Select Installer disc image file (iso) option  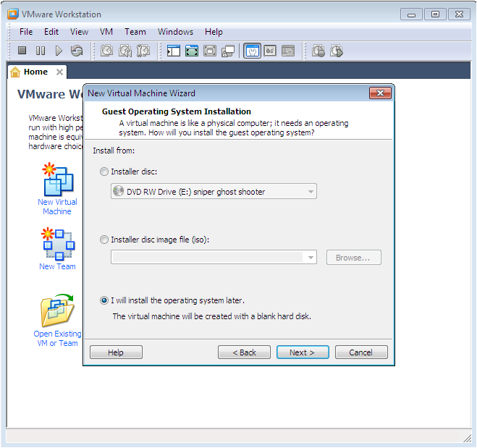pos(104,240)
